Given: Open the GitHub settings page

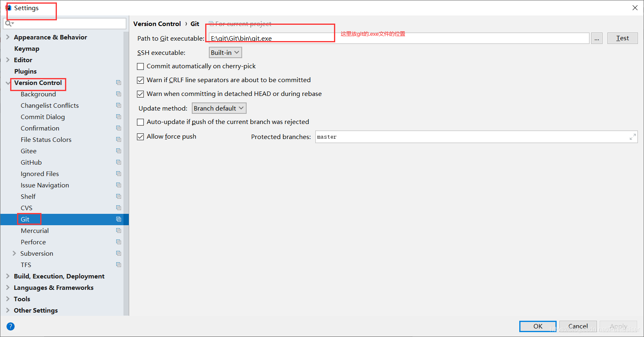Looking at the screenshot, I should pyautogui.click(x=31, y=162).
